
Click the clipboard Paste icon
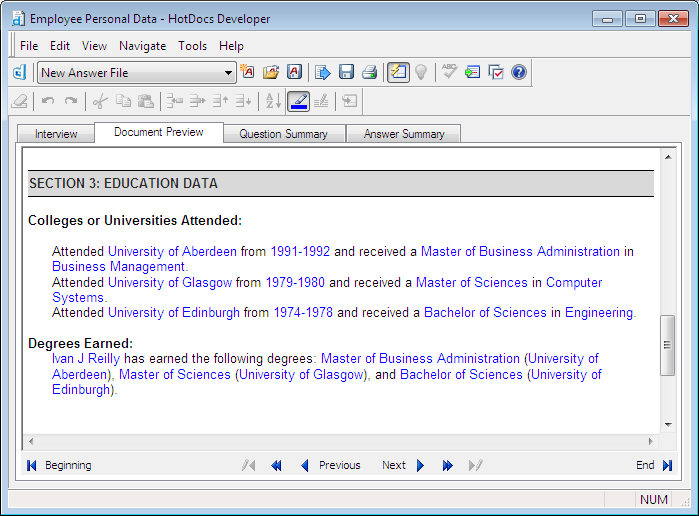pyautogui.click(x=146, y=101)
